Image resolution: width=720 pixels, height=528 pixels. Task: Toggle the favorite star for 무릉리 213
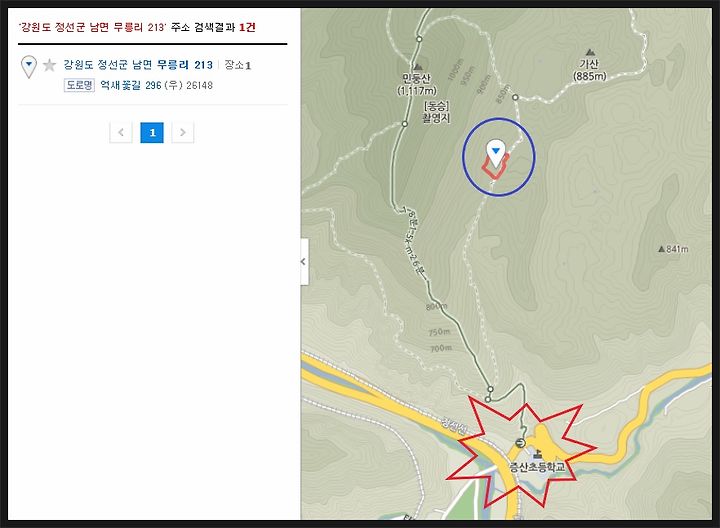[x=49, y=66]
